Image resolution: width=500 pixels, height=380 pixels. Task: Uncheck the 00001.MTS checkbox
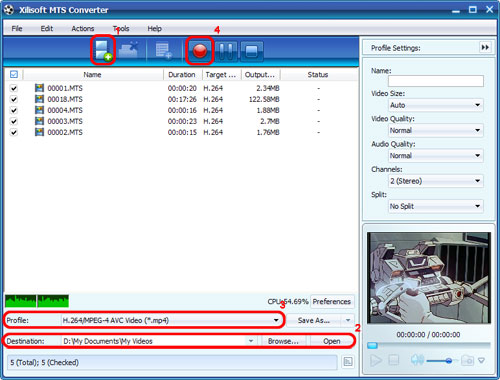tap(14, 88)
